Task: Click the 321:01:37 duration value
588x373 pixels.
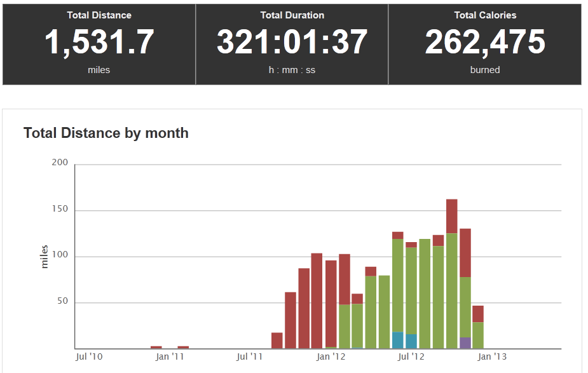Action: coord(292,43)
